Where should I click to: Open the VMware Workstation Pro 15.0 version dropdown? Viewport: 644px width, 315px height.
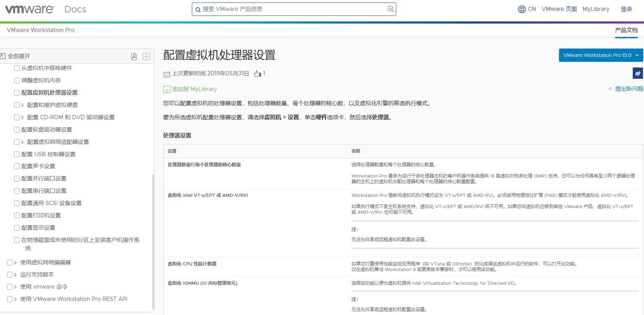click(x=600, y=55)
